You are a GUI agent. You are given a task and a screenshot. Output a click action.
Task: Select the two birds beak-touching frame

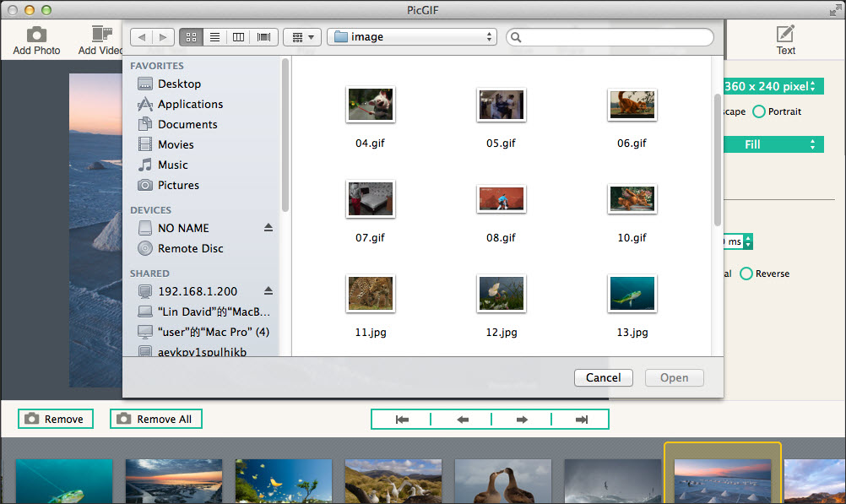(x=503, y=481)
